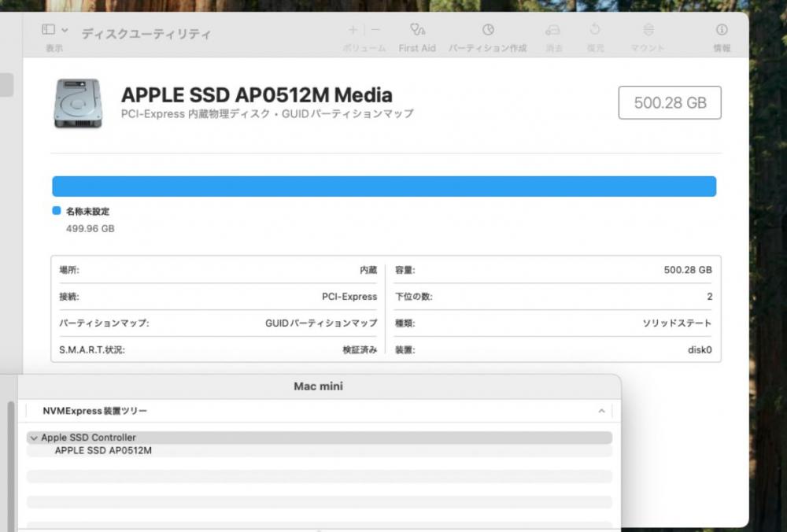Open the dropdown chevron beside the 表示 icon
The height and width of the screenshot is (532, 787).
pos(65,30)
